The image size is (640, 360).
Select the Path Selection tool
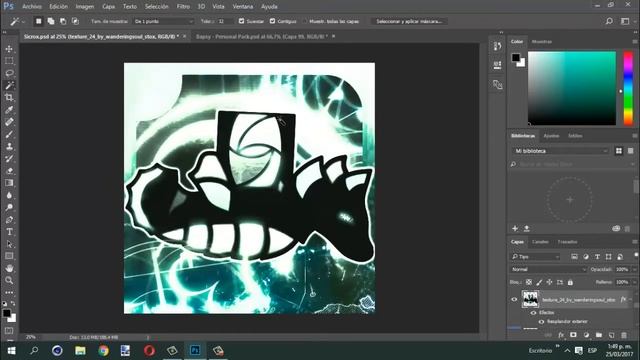pyautogui.click(x=9, y=244)
